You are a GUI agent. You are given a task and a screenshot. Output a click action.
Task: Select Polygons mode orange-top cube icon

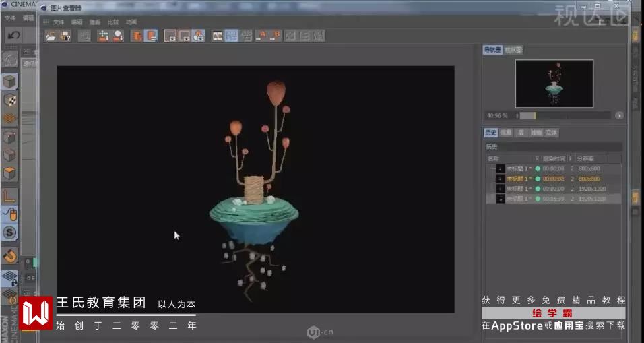(9, 173)
